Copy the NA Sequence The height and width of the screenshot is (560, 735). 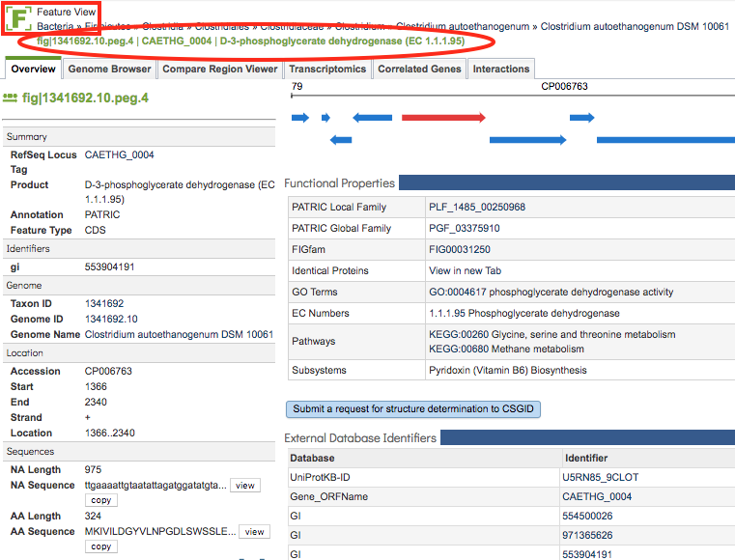point(100,500)
